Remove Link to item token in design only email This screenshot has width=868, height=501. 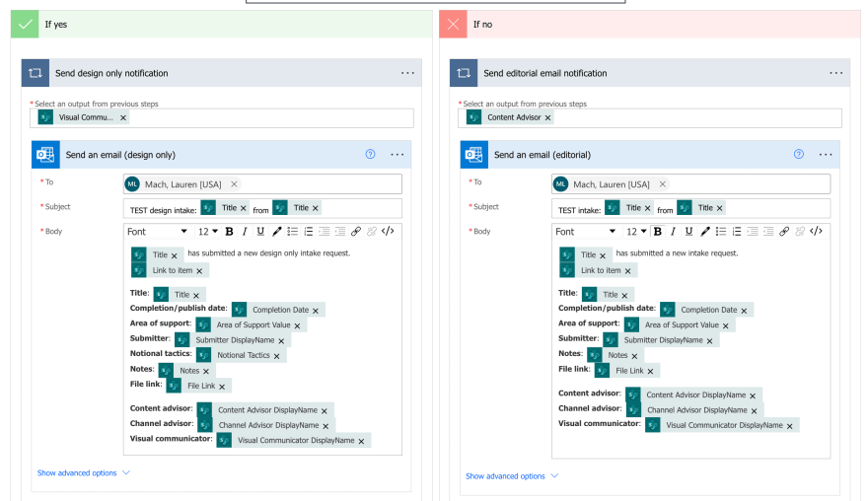199,271
